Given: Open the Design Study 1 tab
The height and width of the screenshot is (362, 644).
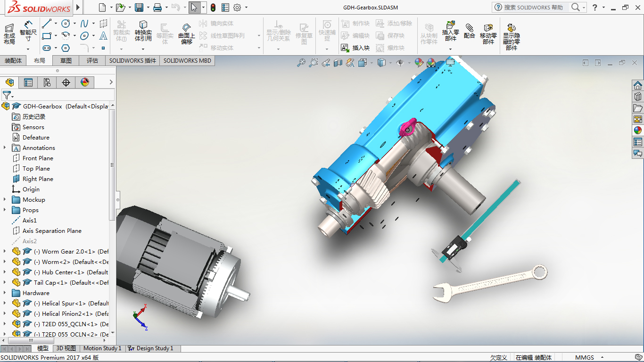Looking at the screenshot, I should coord(153,348).
